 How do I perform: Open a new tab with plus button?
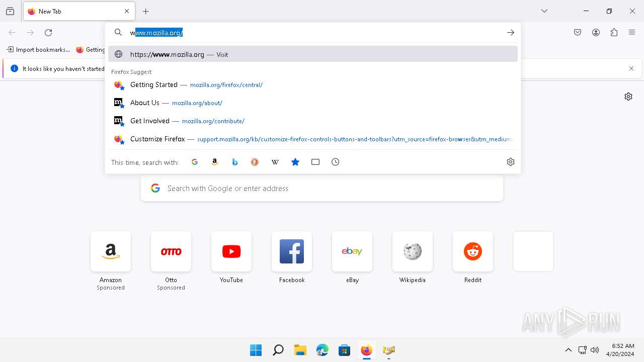(x=146, y=11)
